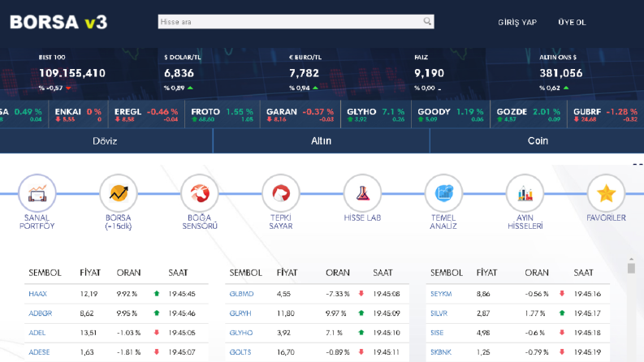Viewport: 644px width, 362px height.
Task: Open the Favoriler star icon
Action: coord(606,193)
